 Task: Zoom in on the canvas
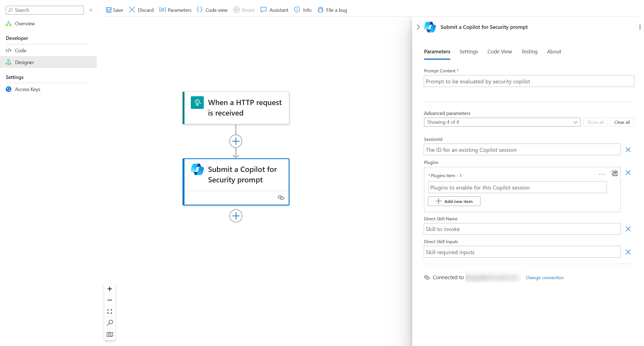(x=110, y=289)
